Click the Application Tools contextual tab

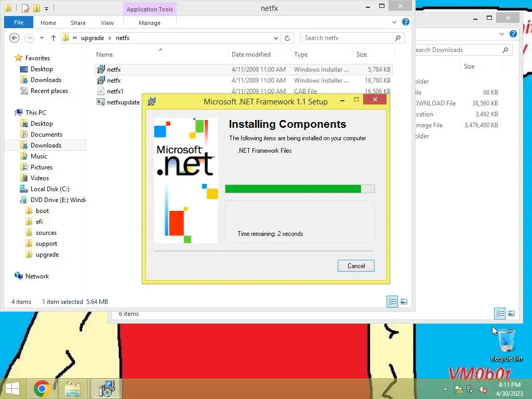150,9
